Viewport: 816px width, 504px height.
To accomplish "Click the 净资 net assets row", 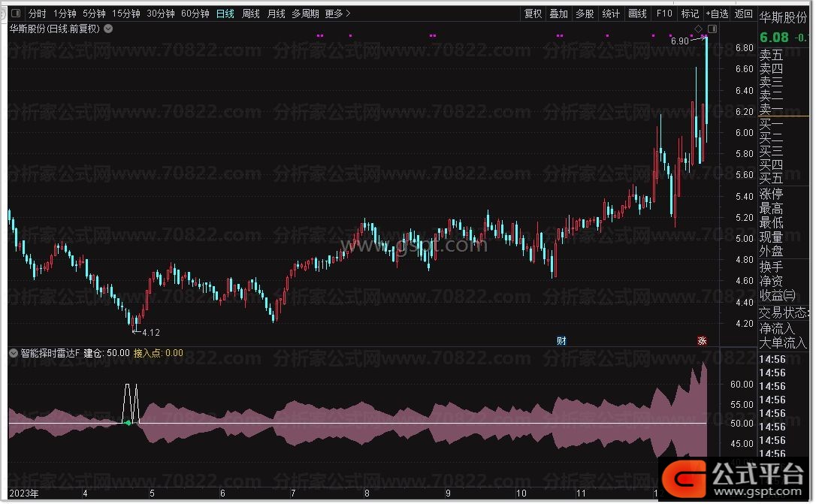I will pos(771,282).
